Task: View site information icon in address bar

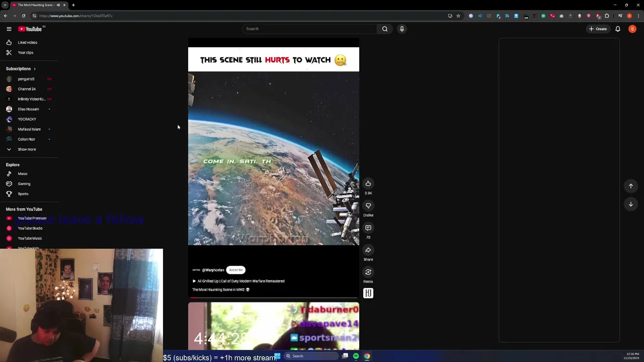Action: [34, 16]
